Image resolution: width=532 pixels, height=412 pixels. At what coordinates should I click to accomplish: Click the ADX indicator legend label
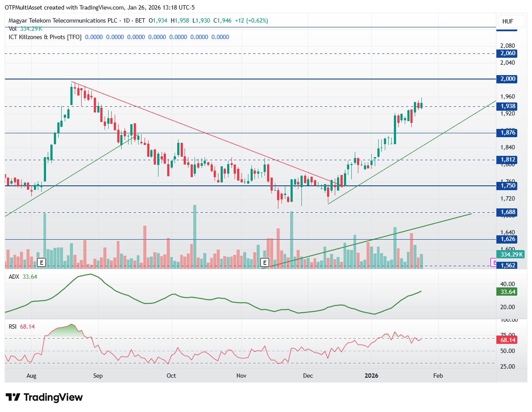14,277
